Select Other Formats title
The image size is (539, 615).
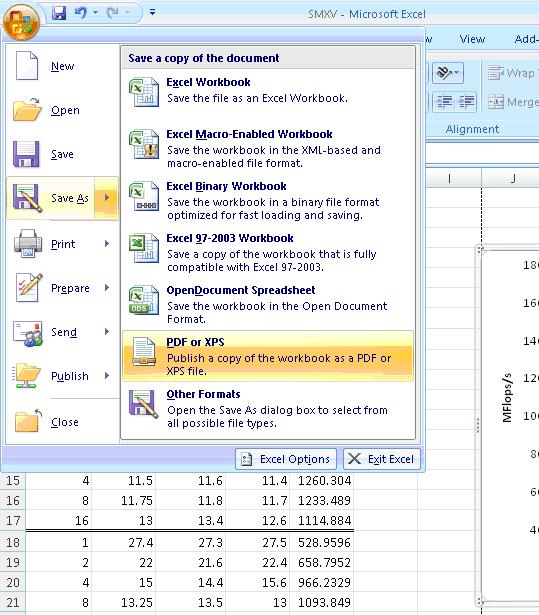pyautogui.click(x=203, y=394)
